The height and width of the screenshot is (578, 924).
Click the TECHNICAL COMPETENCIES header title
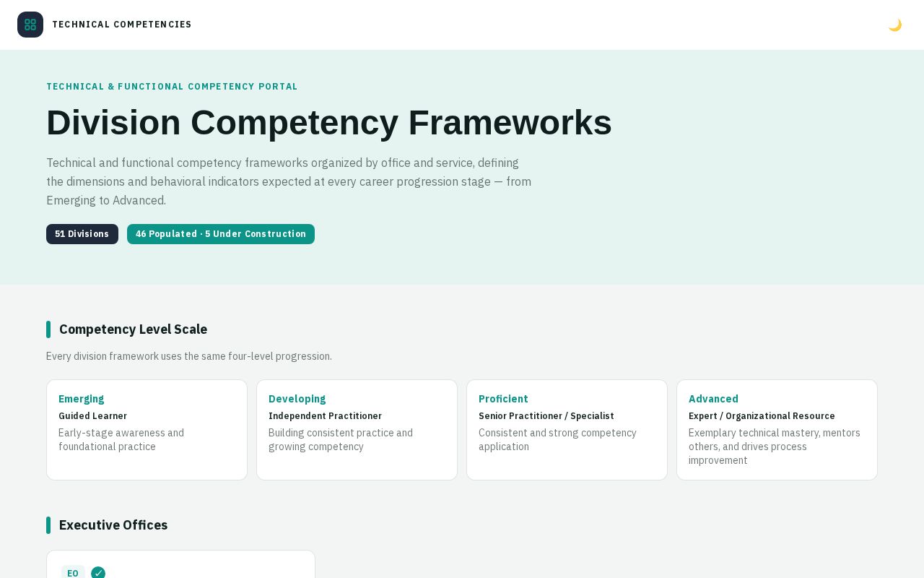pyautogui.click(x=122, y=25)
